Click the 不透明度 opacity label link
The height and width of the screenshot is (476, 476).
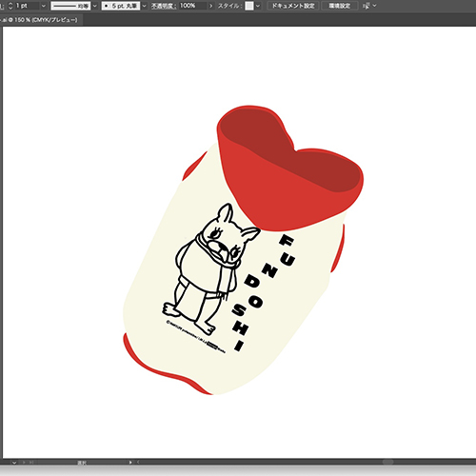[164, 6]
